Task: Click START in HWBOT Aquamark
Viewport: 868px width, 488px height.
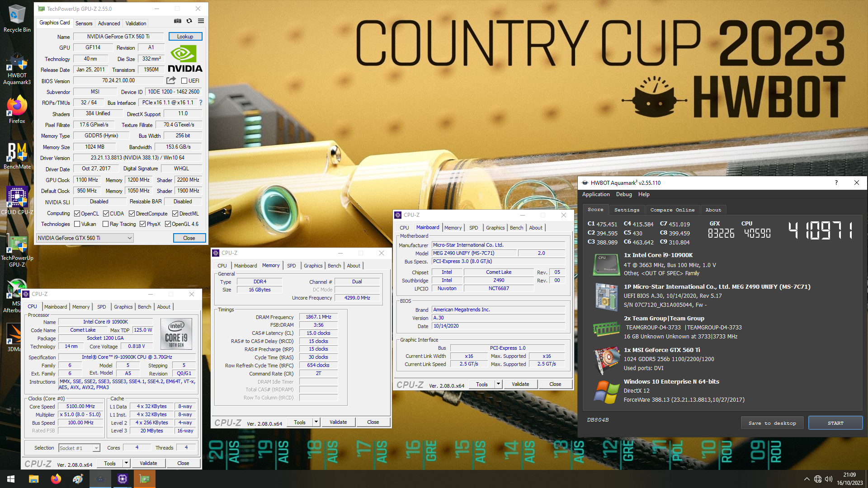Action: (x=835, y=423)
